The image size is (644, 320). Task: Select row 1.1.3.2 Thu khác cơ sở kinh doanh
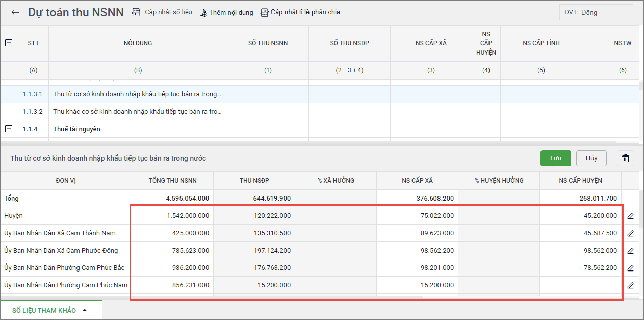point(137,112)
